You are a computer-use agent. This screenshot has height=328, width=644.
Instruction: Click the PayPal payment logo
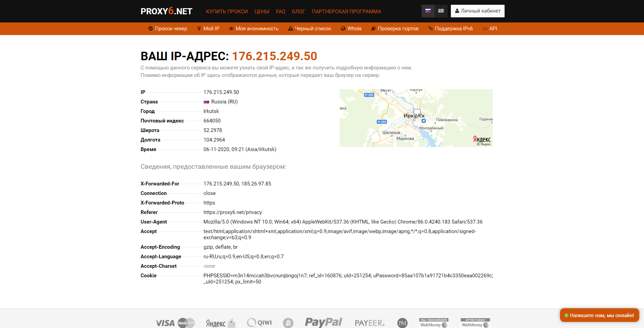323,322
